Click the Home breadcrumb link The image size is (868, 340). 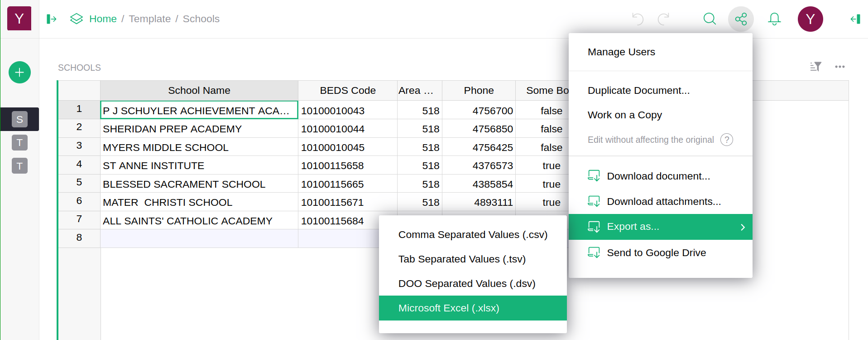[x=103, y=19]
